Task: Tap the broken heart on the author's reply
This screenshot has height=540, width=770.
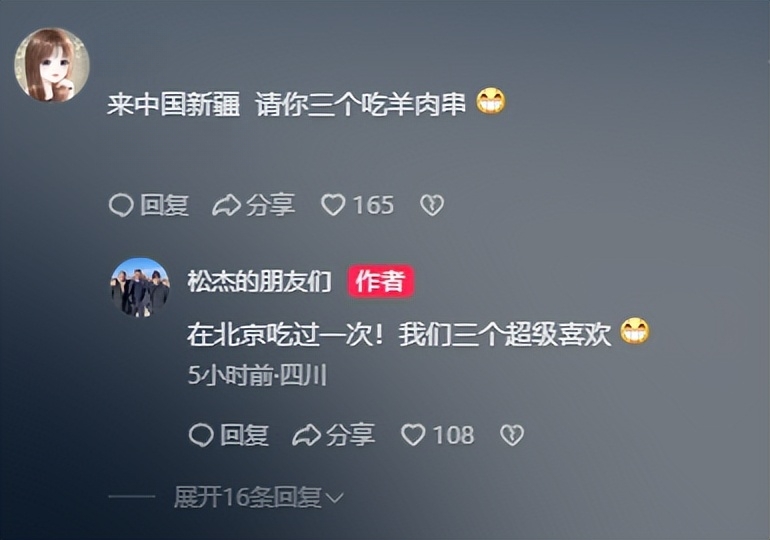Action: [x=512, y=435]
